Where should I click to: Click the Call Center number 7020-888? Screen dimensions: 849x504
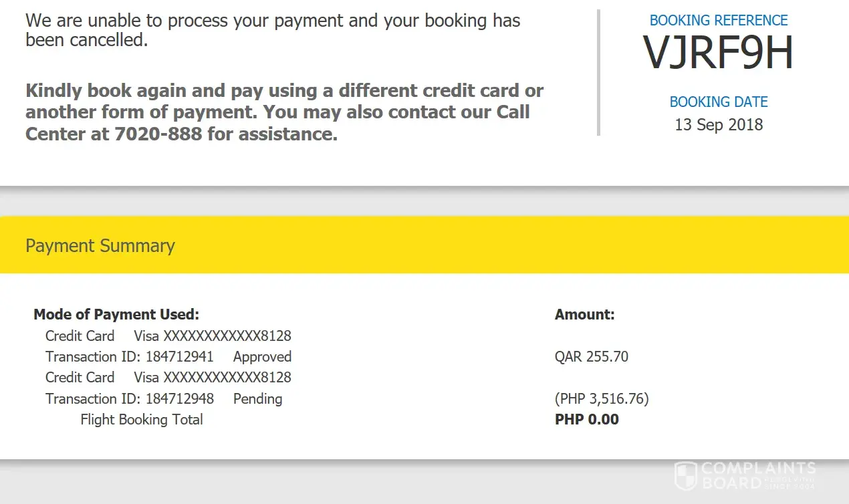coord(158,134)
